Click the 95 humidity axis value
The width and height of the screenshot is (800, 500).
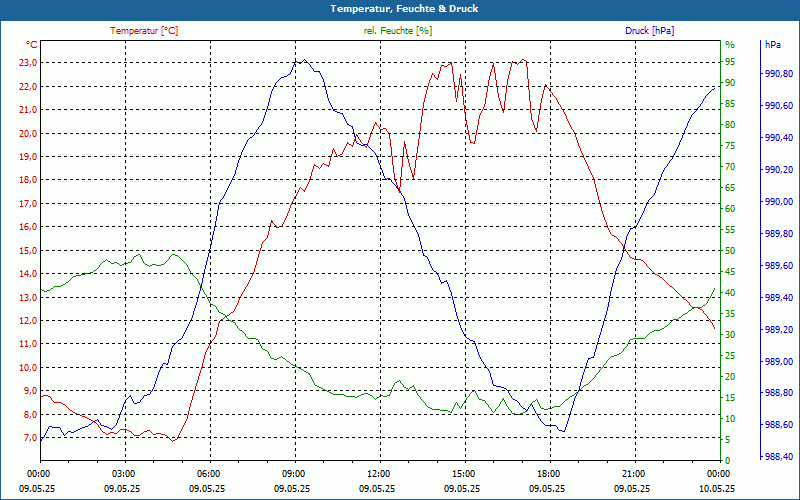(x=730, y=62)
